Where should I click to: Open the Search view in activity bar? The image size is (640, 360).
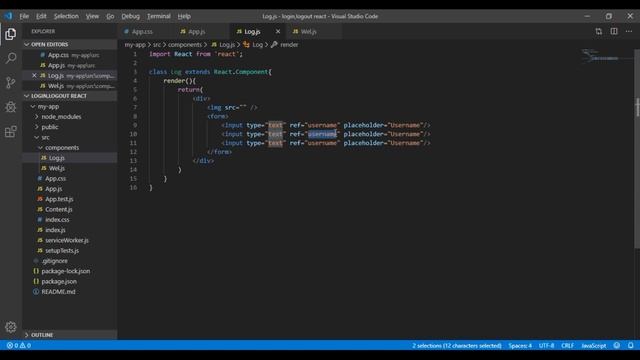coord(11,58)
